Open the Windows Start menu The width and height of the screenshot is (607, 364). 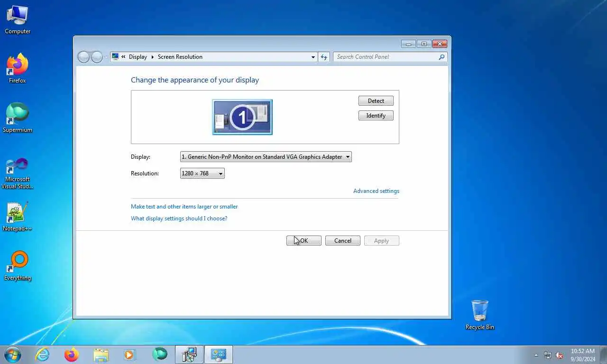click(x=12, y=355)
